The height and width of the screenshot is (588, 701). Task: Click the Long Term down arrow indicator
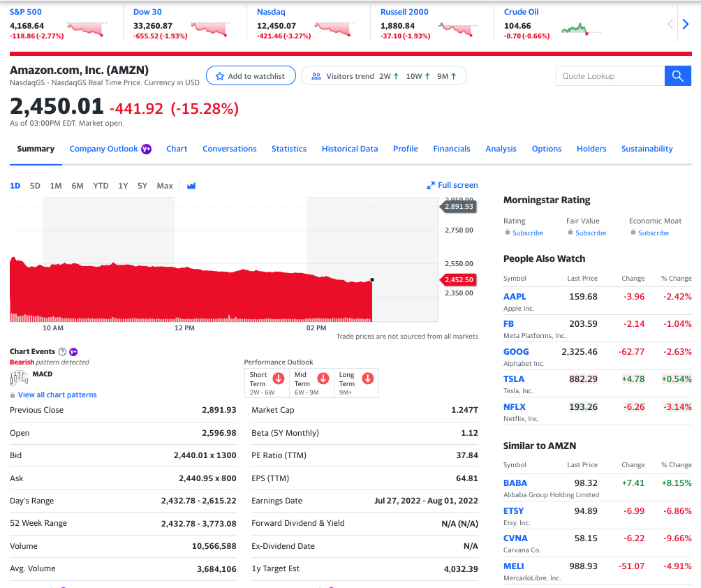click(368, 378)
